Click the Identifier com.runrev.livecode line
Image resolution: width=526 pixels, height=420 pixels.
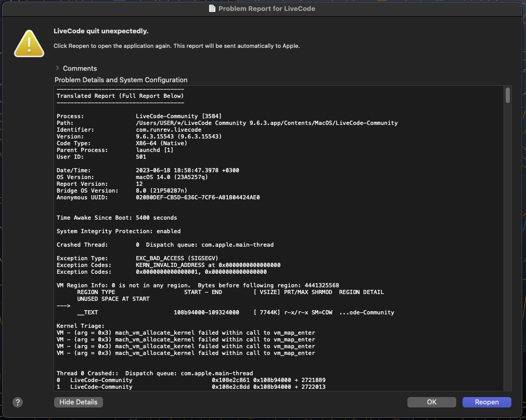(129, 130)
